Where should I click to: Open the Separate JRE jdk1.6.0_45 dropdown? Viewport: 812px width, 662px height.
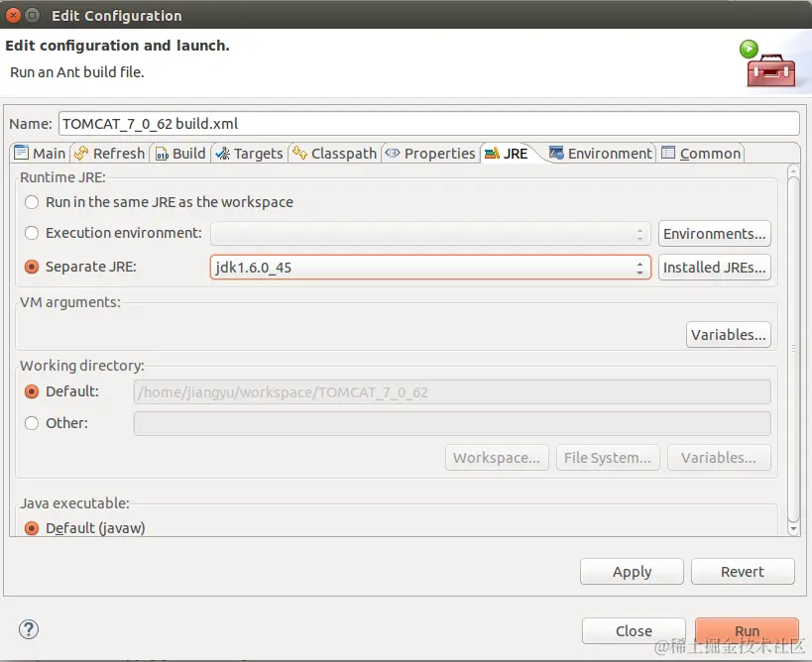click(x=430, y=267)
